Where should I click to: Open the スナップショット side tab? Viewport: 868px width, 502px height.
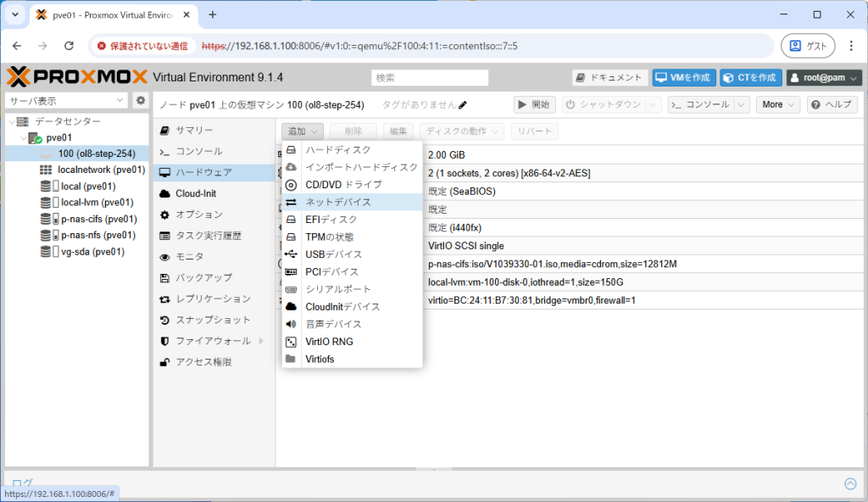coord(213,320)
